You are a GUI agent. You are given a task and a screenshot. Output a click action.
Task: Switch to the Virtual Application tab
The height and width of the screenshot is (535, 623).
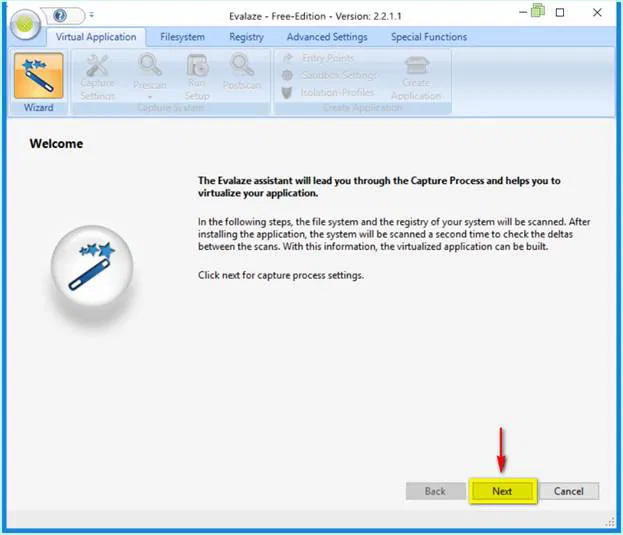pyautogui.click(x=96, y=37)
